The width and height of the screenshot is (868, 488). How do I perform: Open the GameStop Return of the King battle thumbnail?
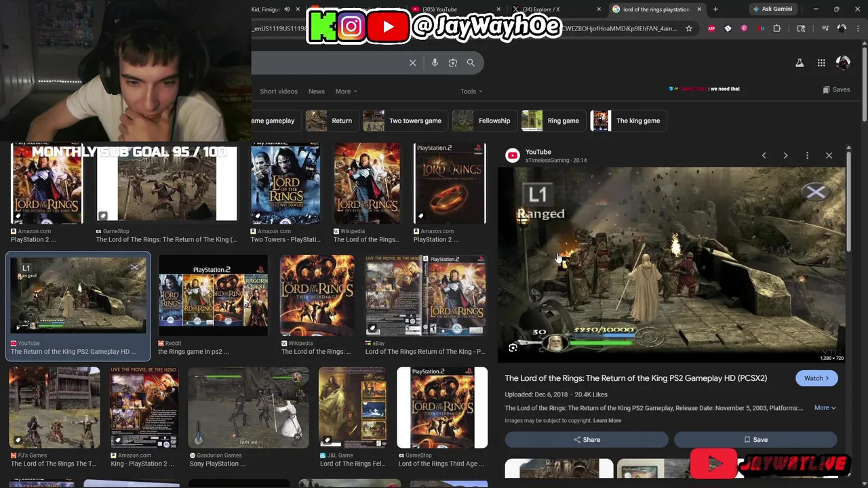click(x=167, y=183)
